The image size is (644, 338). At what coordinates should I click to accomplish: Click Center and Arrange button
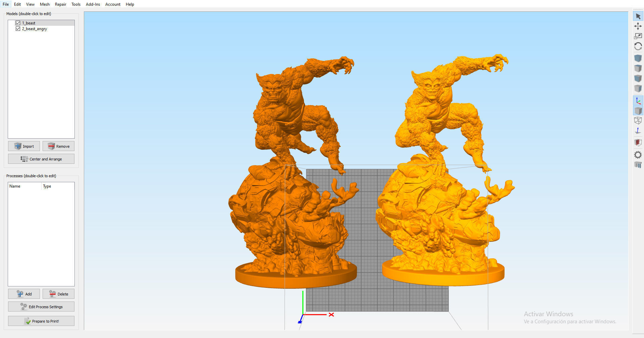[41, 159]
